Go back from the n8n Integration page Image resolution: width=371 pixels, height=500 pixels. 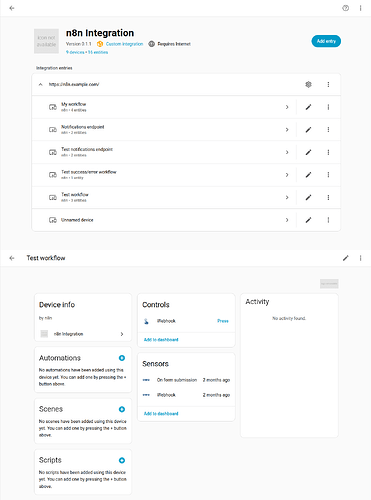pyautogui.click(x=12, y=8)
